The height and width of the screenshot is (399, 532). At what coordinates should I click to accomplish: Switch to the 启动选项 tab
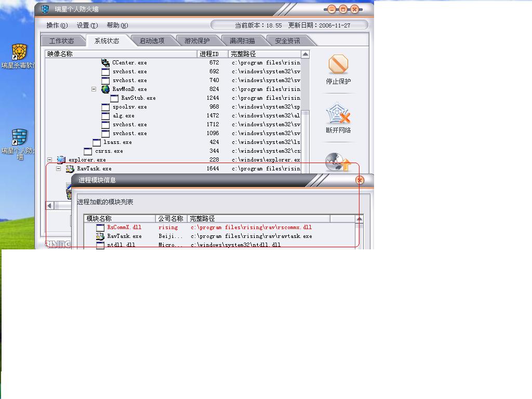coord(152,41)
